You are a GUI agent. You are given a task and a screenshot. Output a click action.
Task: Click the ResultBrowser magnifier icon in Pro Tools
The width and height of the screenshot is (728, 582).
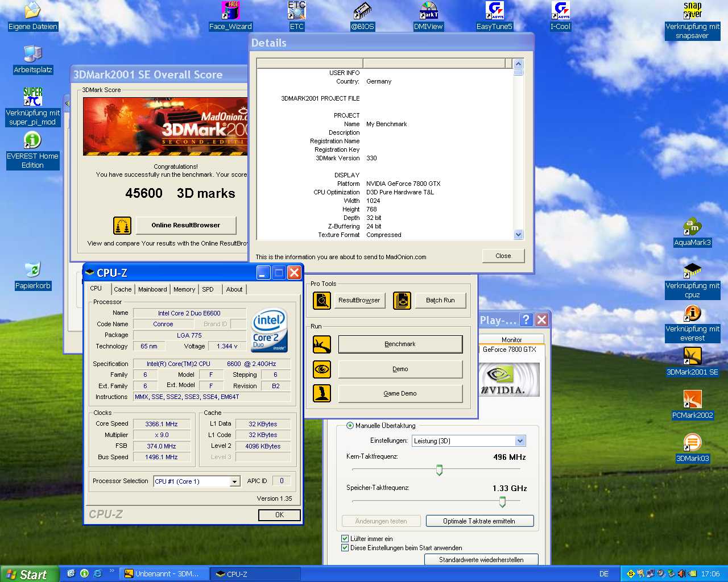click(x=322, y=300)
